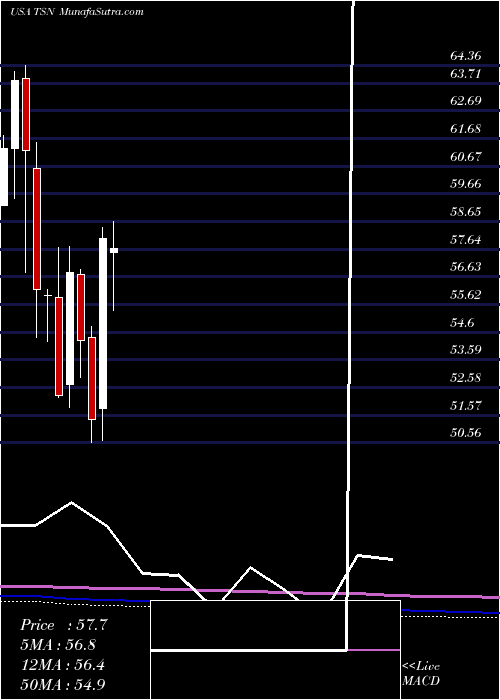
Task: Click the 55.62 price axis label
Action: pyautogui.click(x=466, y=295)
